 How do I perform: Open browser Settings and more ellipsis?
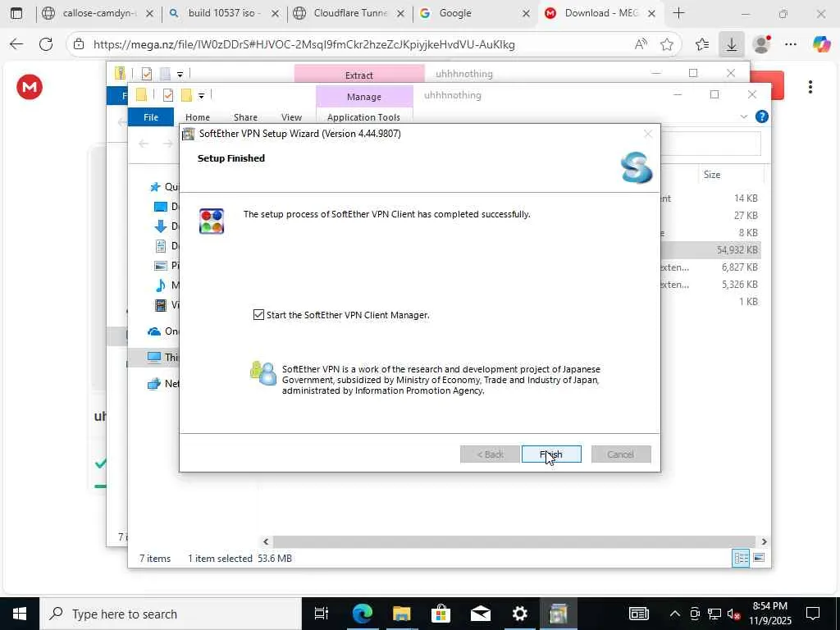coord(791,44)
